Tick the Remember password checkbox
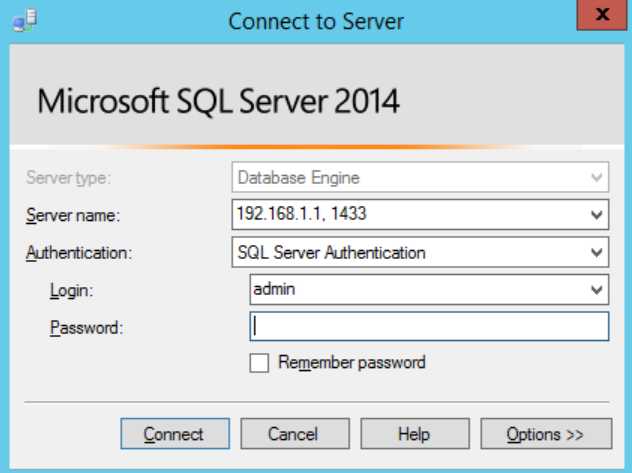 259,363
